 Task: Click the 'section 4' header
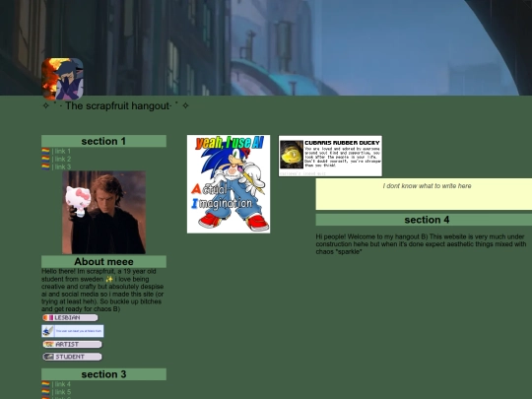(x=424, y=220)
